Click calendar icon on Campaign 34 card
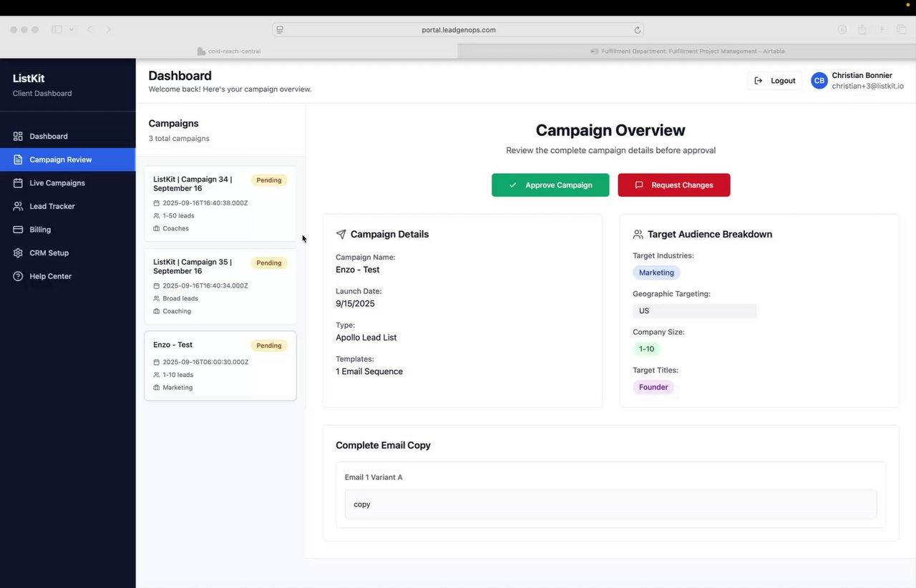Screen dimensions: 916x588 pos(157,203)
